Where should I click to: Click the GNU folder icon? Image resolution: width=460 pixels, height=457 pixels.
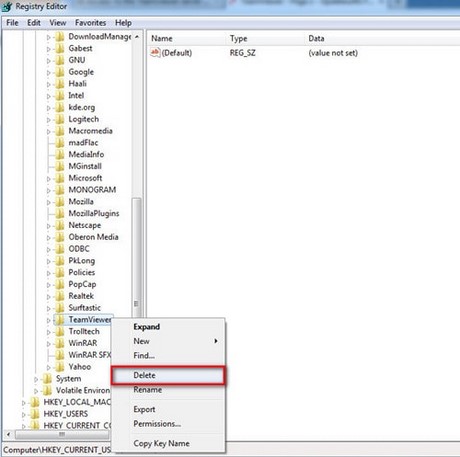[x=60, y=60]
